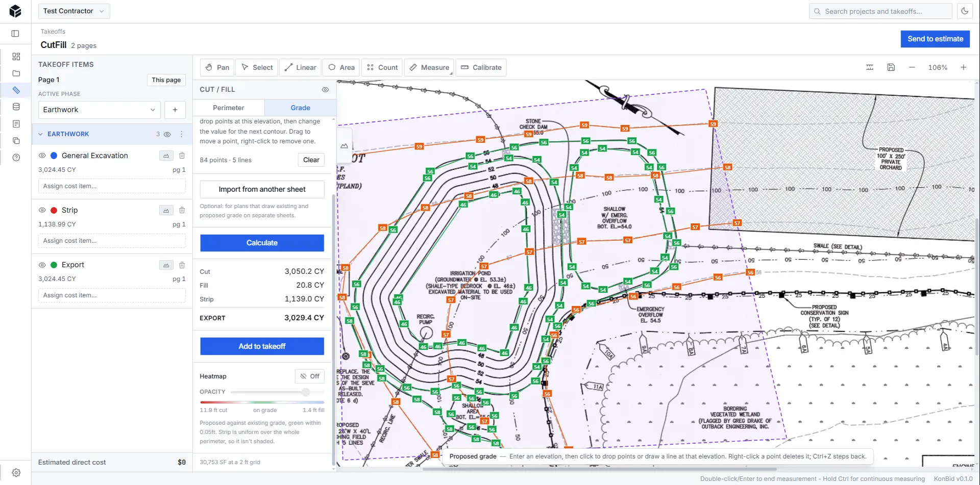
Task: Switch to the Grade tab
Action: click(x=301, y=108)
